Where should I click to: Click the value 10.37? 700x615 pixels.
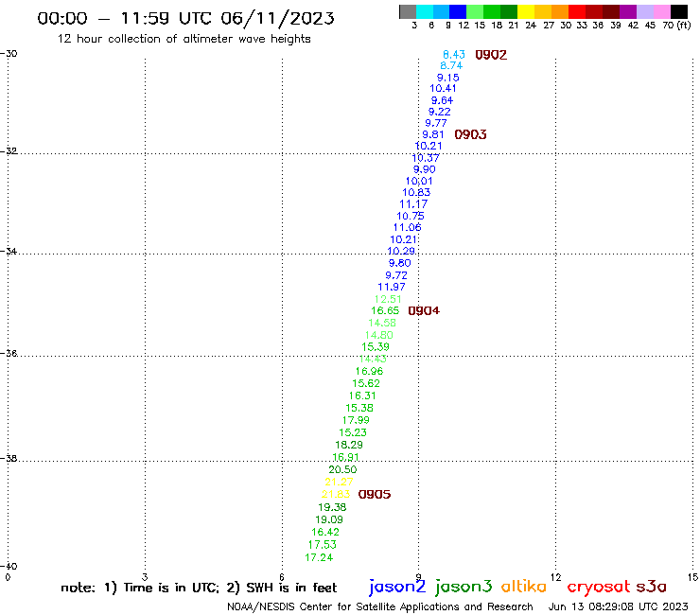[x=426, y=158]
